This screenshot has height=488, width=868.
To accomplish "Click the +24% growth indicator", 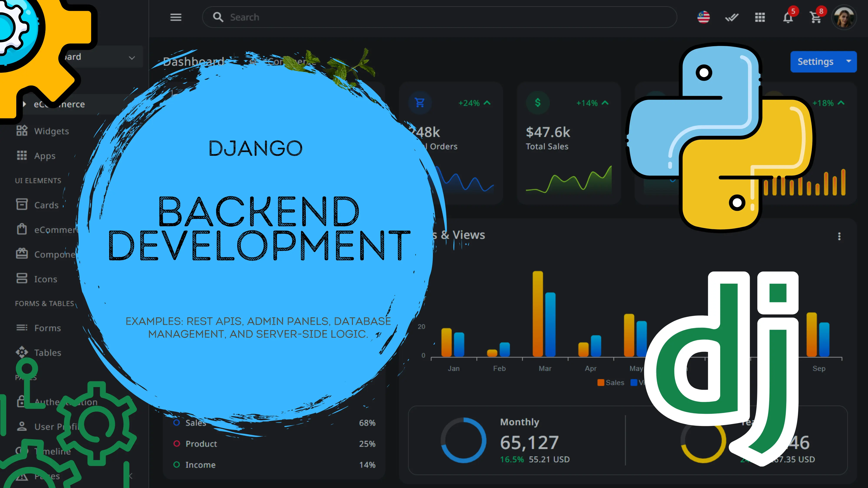I will click(474, 103).
